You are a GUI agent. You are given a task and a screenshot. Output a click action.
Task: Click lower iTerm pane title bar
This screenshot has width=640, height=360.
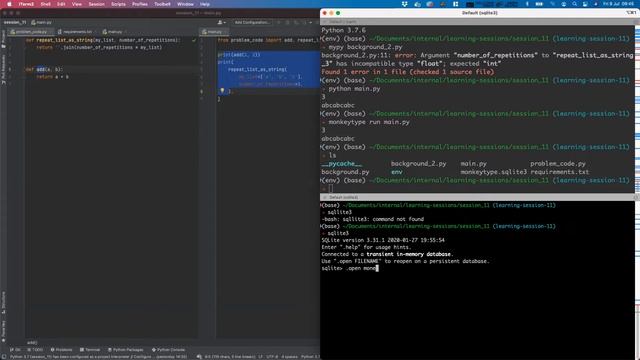[478, 197]
